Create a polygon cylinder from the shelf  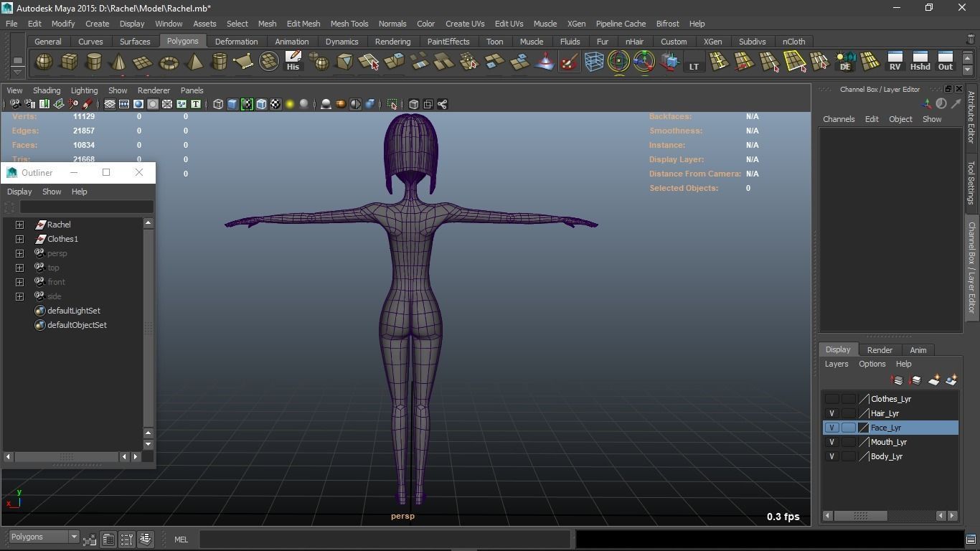coord(94,62)
